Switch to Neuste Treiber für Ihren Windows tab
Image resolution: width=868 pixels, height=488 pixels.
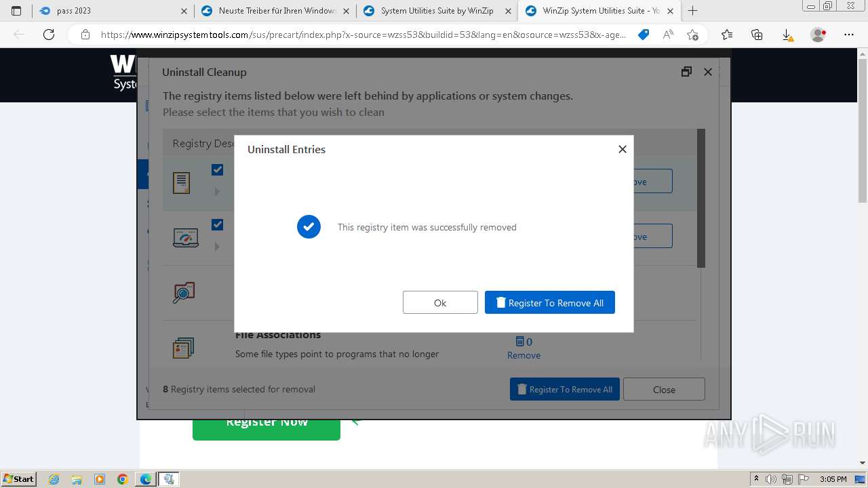coord(275,11)
